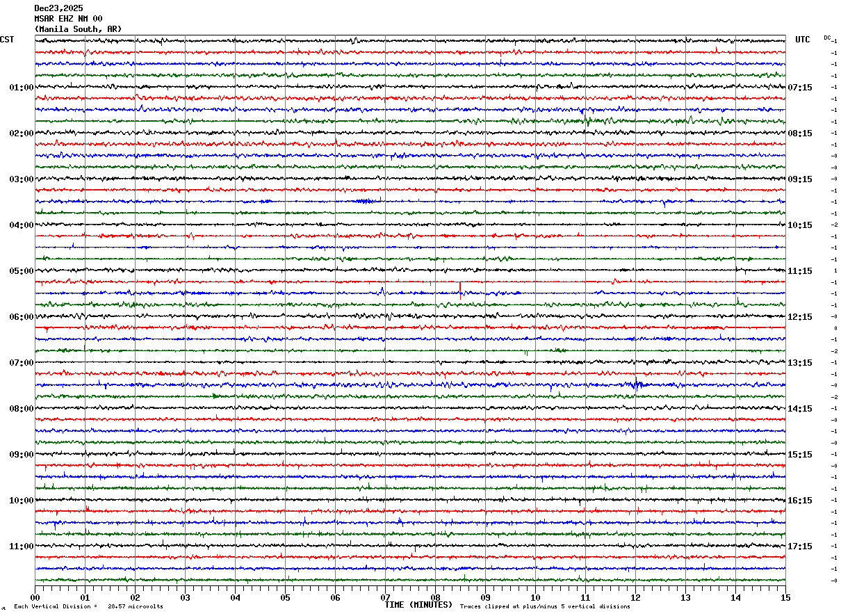The height and width of the screenshot is (616, 841).
Task: Click the UTC timezone label
Action: (x=803, y=40)
